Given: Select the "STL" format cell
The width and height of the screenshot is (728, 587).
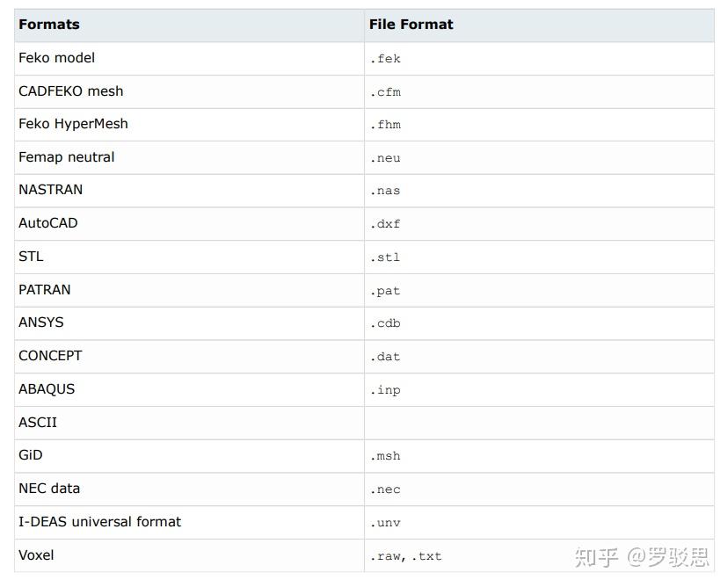Looking at the screenshot, I should coord(31,257).
